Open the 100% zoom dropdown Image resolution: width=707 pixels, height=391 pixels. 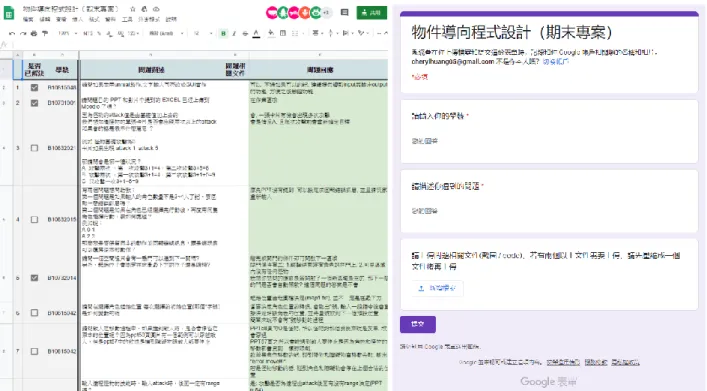pos(67,33)
